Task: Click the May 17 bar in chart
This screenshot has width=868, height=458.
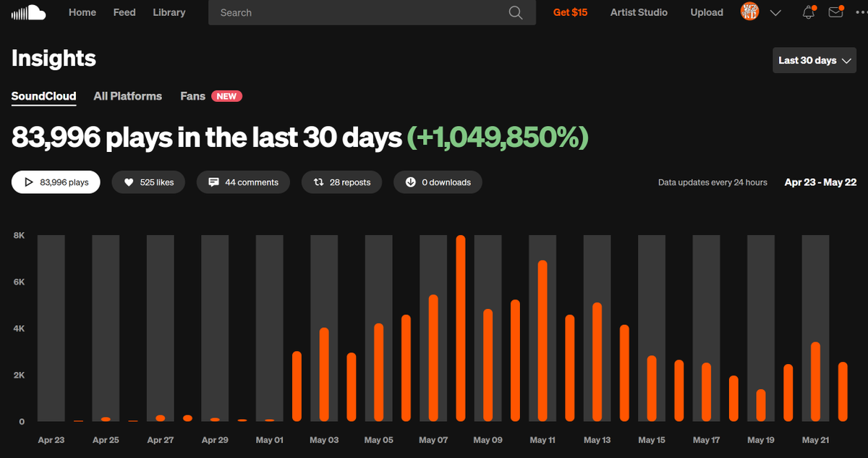Action: [x=706, y=392]
